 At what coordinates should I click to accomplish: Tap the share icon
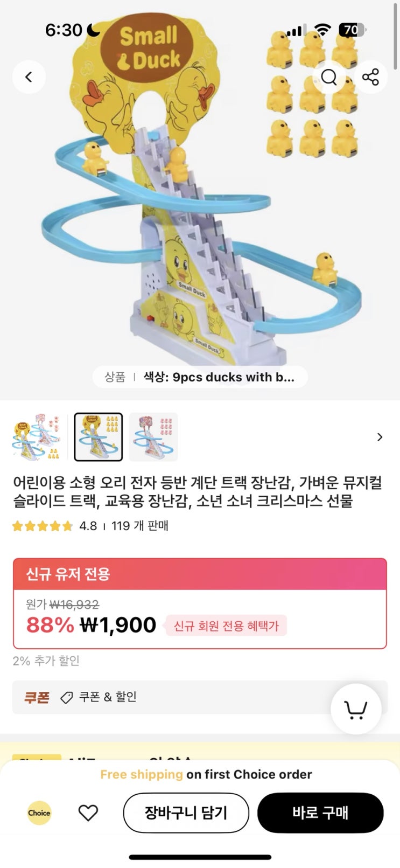coord(370,77)
